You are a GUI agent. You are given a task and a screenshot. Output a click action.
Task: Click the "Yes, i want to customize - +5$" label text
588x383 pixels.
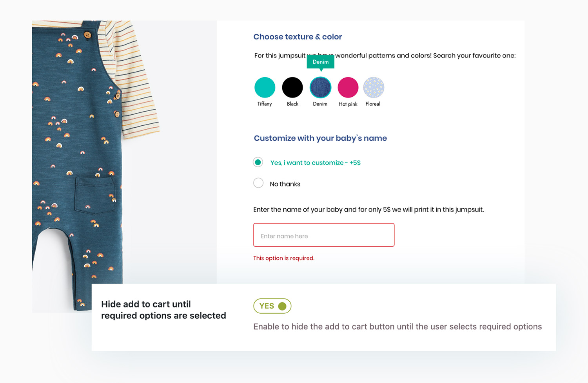pos(315,163)
